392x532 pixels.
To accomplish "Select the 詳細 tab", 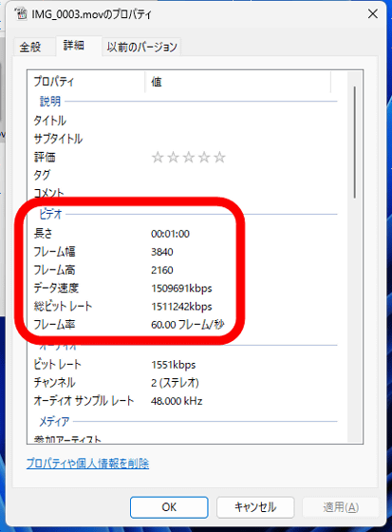I will 74,46.
